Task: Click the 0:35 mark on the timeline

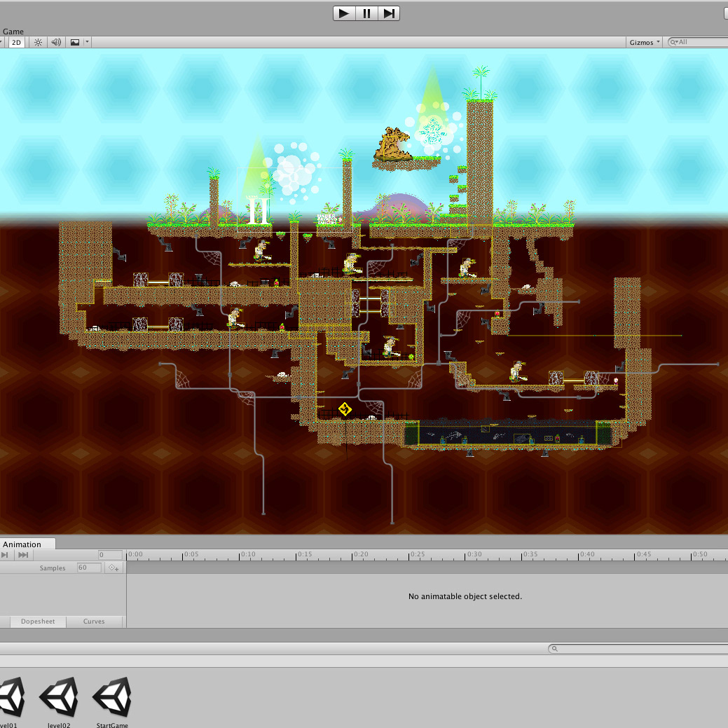Action: pos(530,554)
